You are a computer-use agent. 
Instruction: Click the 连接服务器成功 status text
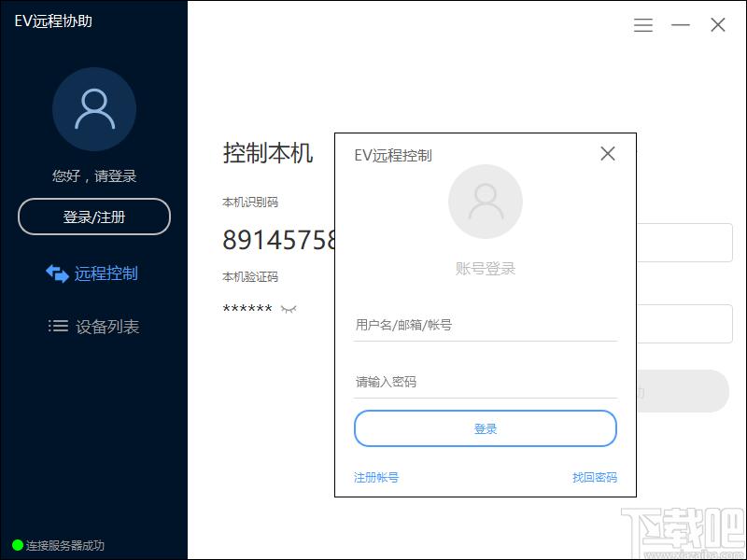(65, 545)
